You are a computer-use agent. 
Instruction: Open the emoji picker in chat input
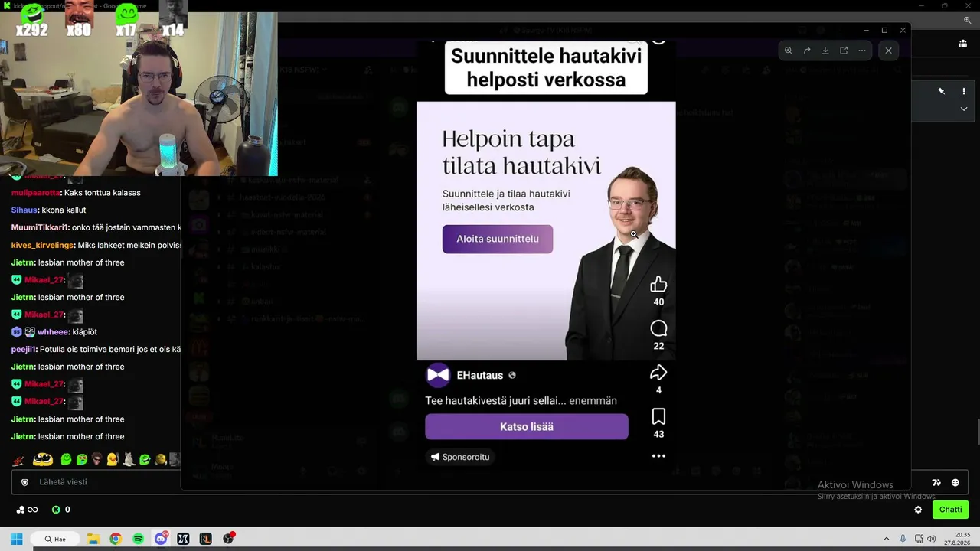tap(955, 482)
